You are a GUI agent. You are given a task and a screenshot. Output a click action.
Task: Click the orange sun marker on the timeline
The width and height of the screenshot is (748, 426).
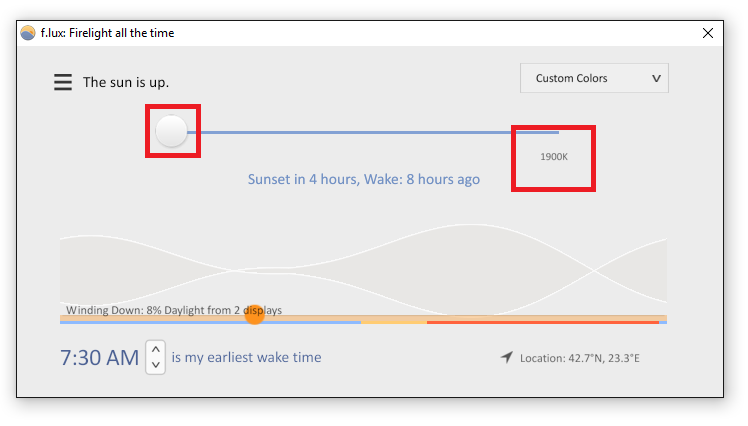[254, 314]
